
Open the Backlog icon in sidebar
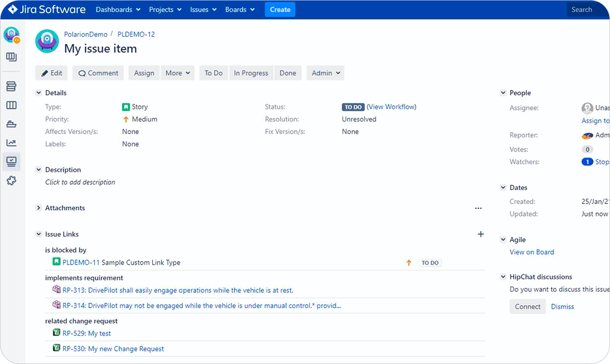point(12,86)
